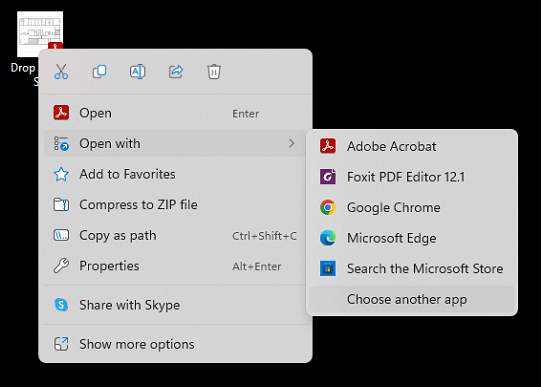Choose Copy as path
Viewport: 542px width, 387px height.
(x=175, y=236)
